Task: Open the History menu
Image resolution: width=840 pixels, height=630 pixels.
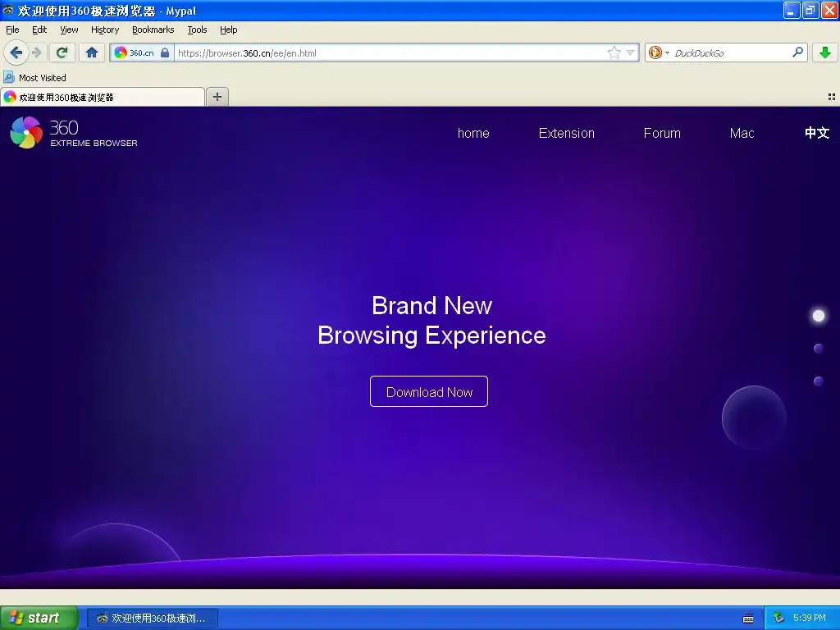Action: 105,30
